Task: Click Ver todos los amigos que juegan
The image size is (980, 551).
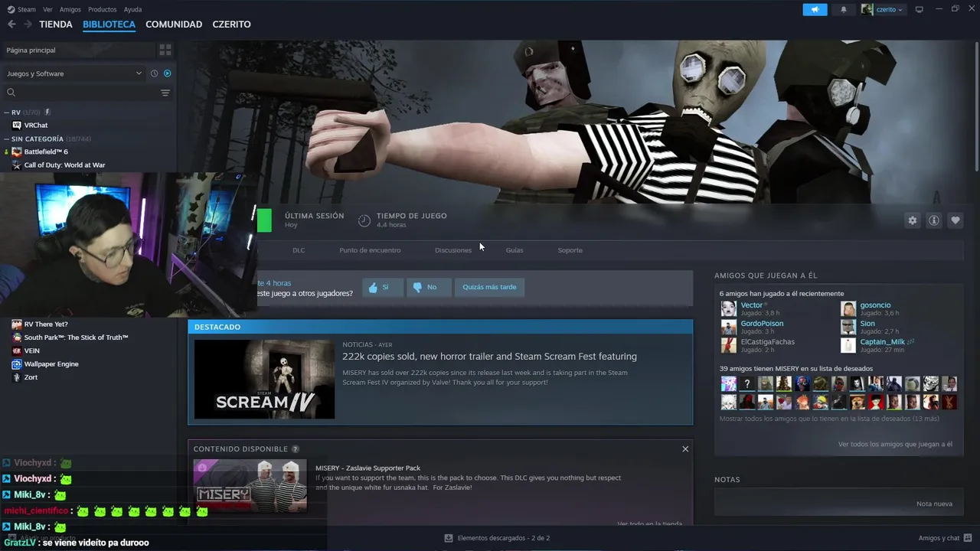Action: pos(895,445)
